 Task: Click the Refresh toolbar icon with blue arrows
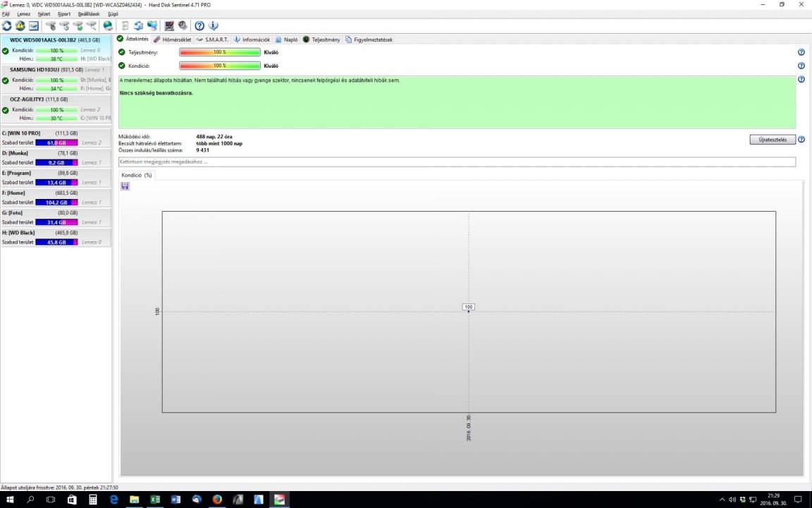tap(7, 25)
